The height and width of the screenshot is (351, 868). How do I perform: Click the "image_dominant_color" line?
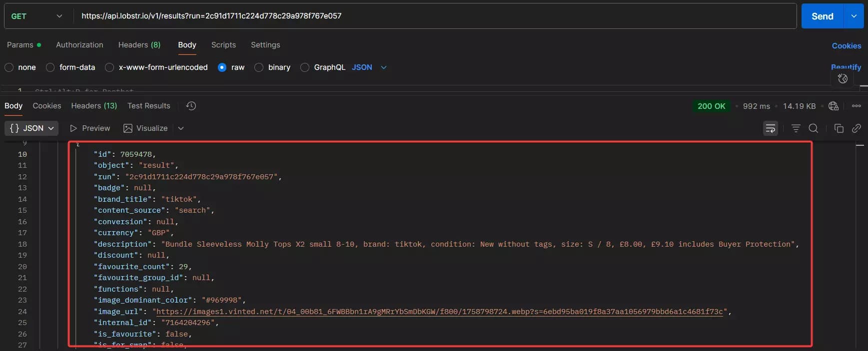169,300
